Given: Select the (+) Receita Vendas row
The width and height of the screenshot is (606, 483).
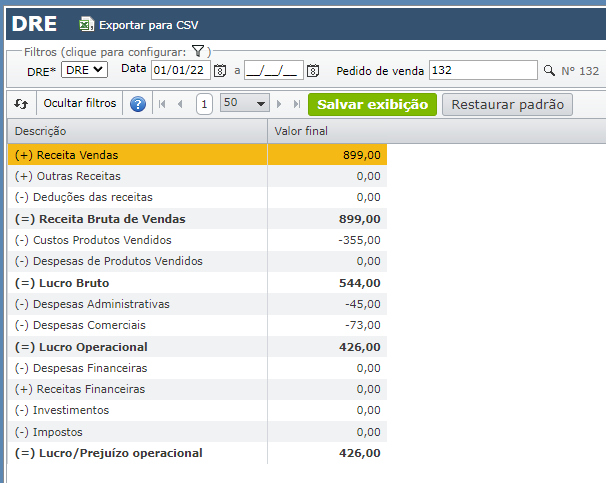Looking at the screenshot, I should point(197,155).
